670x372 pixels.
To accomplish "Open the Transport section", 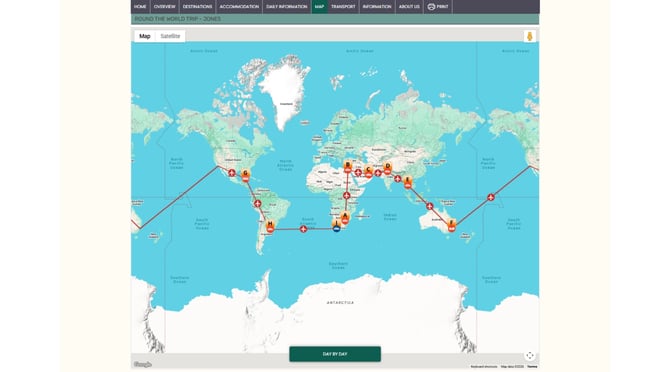I will pyautogui.click(x=343, y=6).
